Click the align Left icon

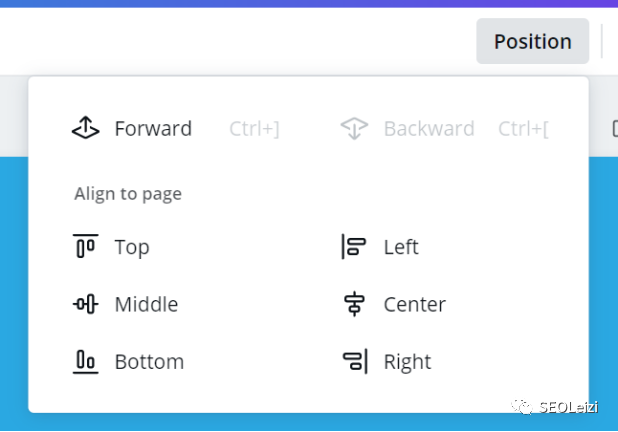[355, 247]
